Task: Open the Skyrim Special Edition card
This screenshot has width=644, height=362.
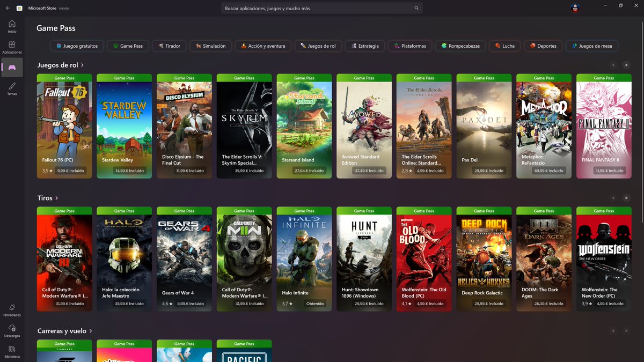Action: (244, 127)
